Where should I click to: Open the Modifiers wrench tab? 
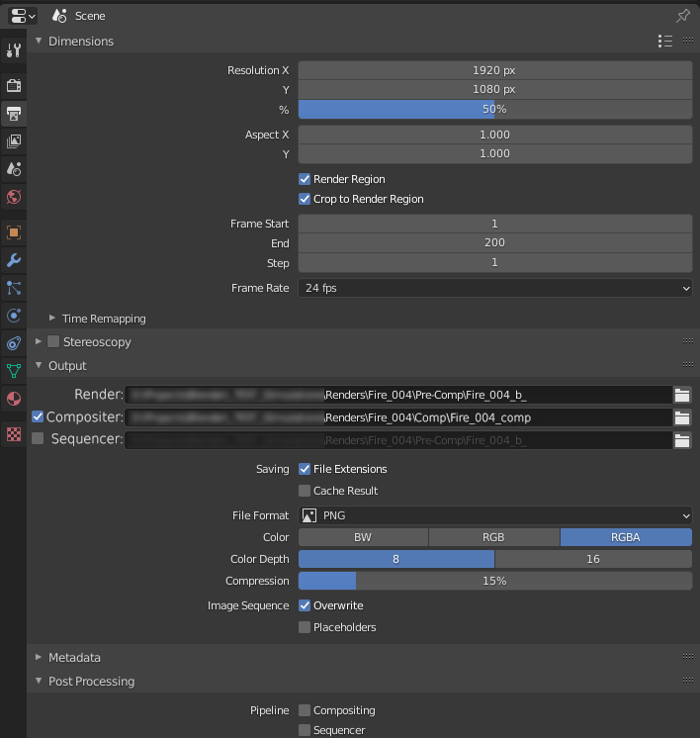click(x=14, y=260)
